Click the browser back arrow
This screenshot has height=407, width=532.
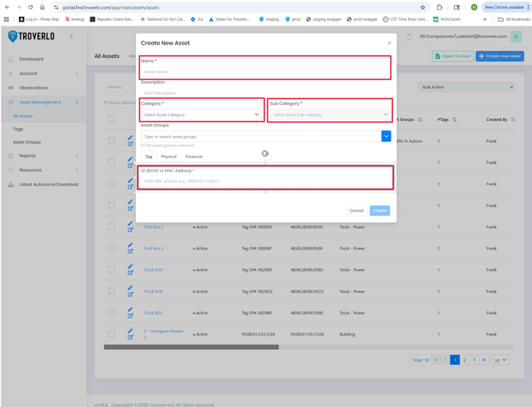(x=7, y=7)
